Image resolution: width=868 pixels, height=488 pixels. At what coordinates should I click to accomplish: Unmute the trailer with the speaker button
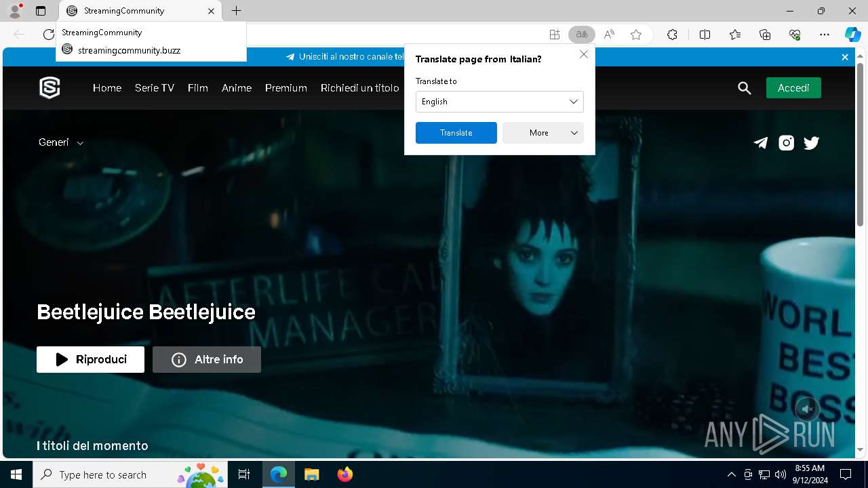point(807,409)
